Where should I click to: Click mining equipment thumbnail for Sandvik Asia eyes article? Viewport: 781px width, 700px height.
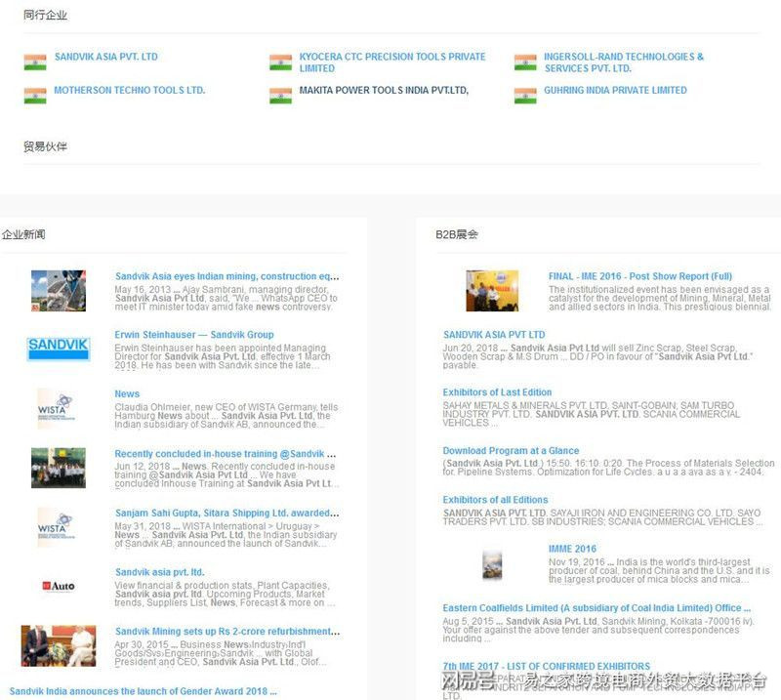(x=59, y=291)
